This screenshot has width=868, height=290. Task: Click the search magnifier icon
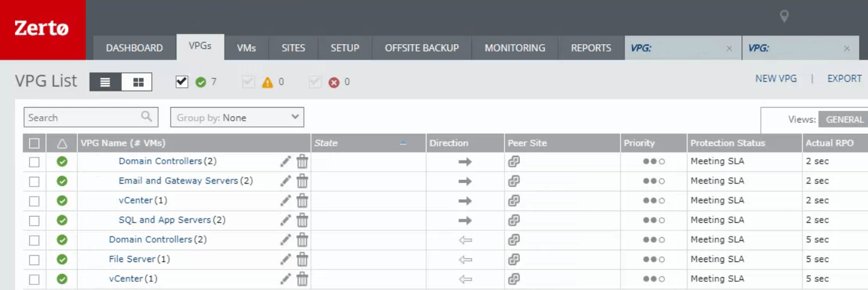146,116
